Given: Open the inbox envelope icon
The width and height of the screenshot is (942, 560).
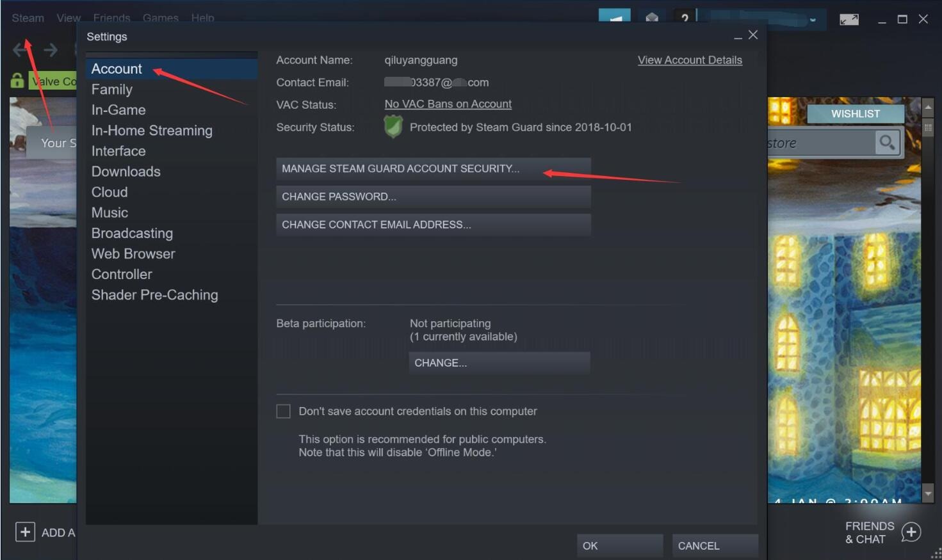Looking at the screenshot, I should [652, 17].
